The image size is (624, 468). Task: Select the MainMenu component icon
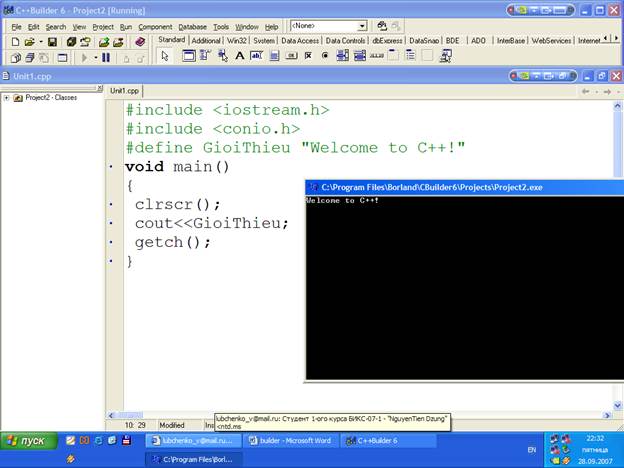(x=205, y=56)
